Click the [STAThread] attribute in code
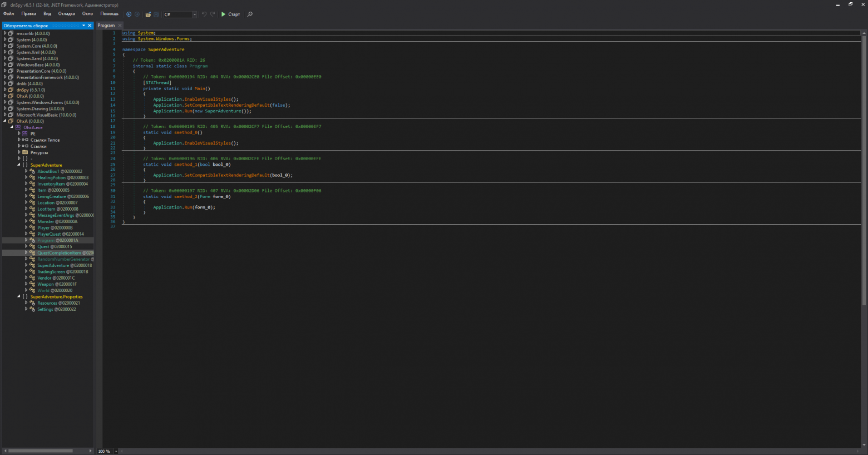This screenshot has height=455, width=868. coord(157,83)
